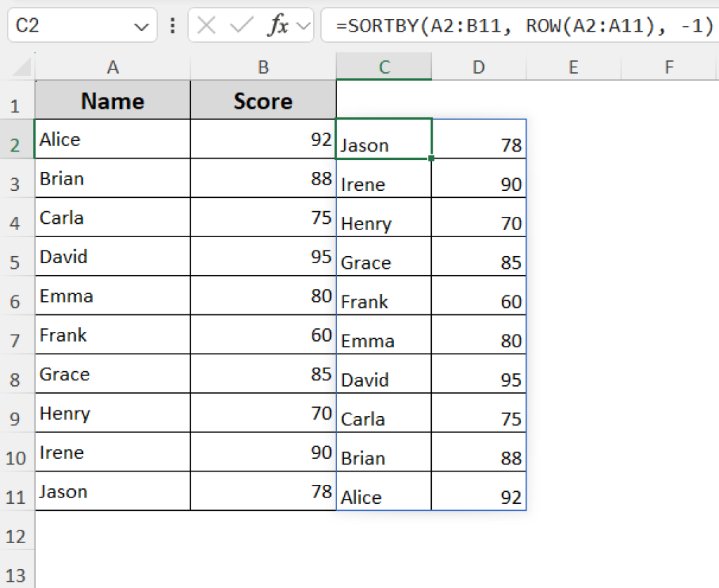Select the Score header cell B1

click(263, 100)
